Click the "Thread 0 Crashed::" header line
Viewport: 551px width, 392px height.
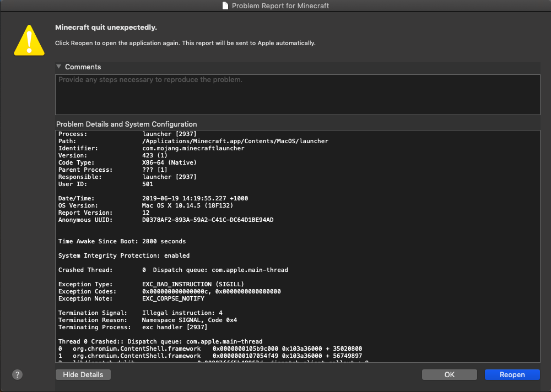[160, 341]
